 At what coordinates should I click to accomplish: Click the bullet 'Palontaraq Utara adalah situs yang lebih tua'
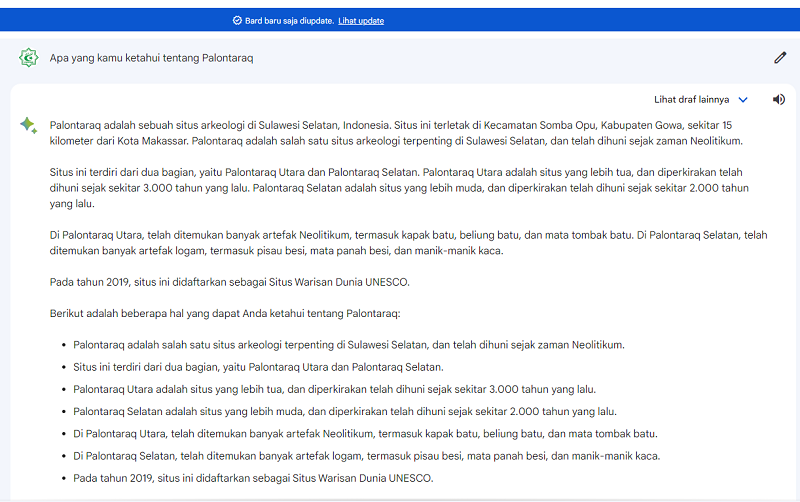334,389
